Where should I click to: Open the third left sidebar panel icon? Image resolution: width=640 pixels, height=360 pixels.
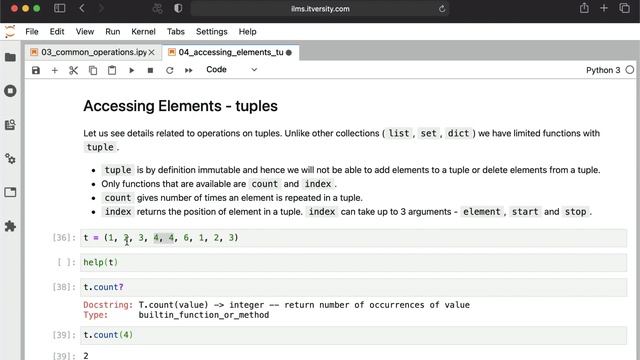point(10,124)
